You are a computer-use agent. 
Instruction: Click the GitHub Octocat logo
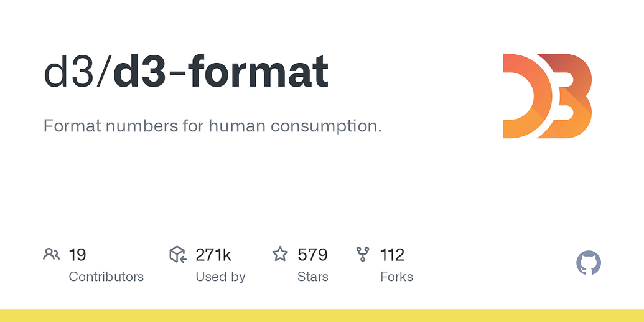[589, 263]
